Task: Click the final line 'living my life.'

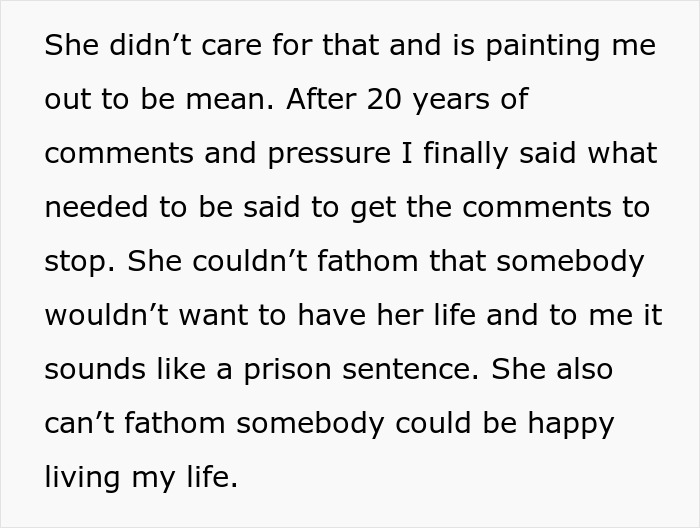Action: click(141, 478)
